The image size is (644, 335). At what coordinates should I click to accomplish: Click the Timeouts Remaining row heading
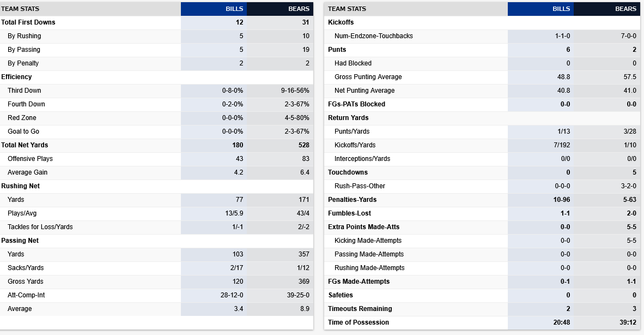pos(360,309)
